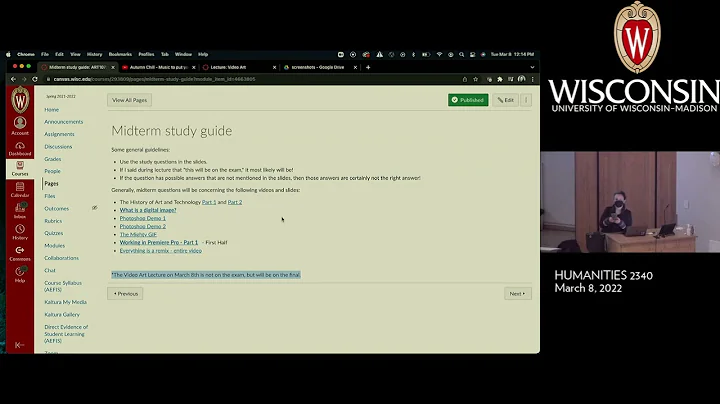This screenshot has width=720, height=404.
Task: Bookmark the page with the star icon
Action: click(476, 79)
